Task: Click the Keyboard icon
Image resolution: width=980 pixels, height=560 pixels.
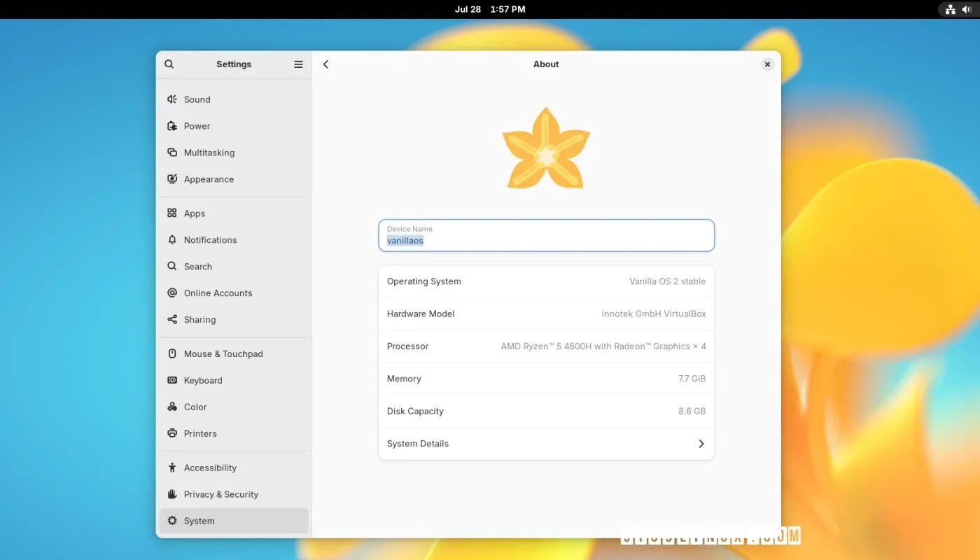Action: [x=172, y=381]
